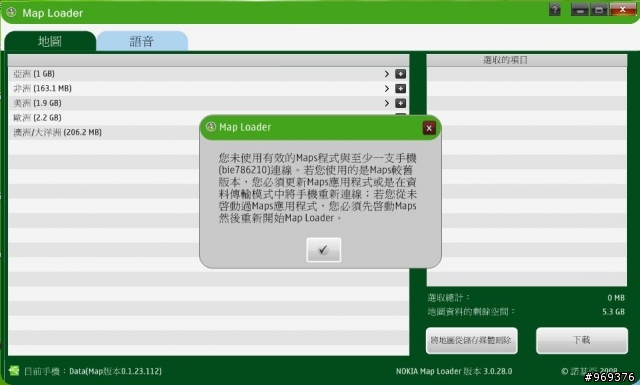
Task: Close the main Map Loader window
Action: coord(622,9)
